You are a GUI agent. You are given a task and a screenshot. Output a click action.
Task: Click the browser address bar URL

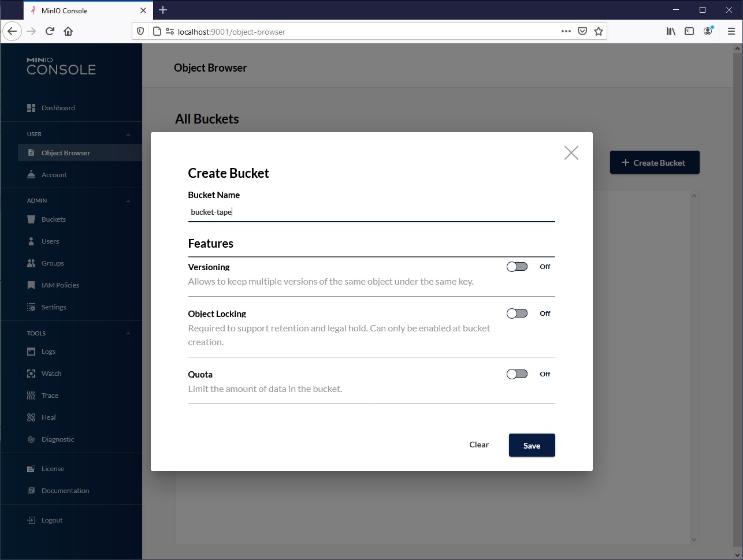click(x=232, y=32)
